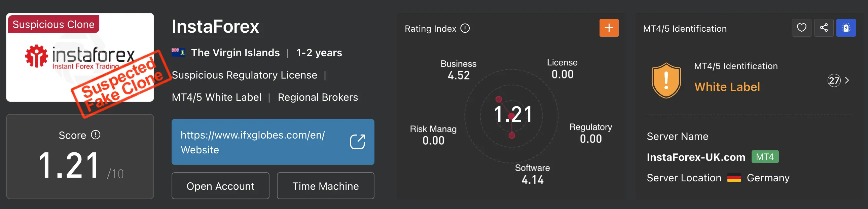Click the 1-2 years text
The width and height of the screenshot is (868, 209).
coord(319,53)
